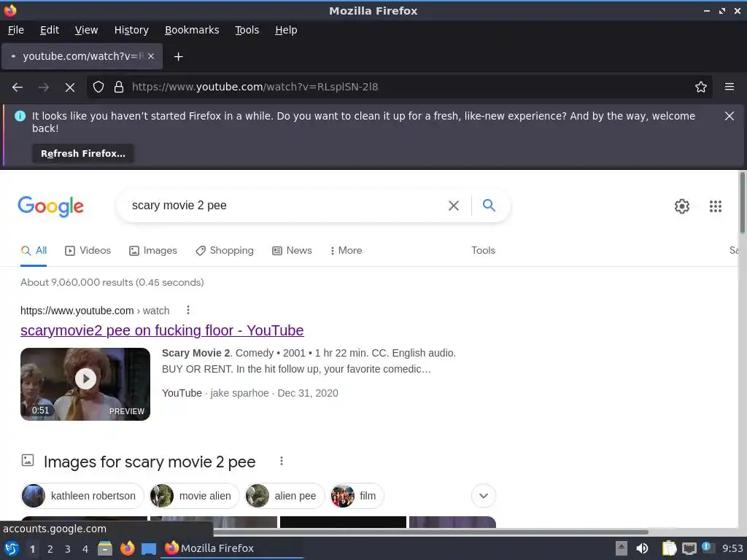Select the movie alien image chip

coord(194,496)
